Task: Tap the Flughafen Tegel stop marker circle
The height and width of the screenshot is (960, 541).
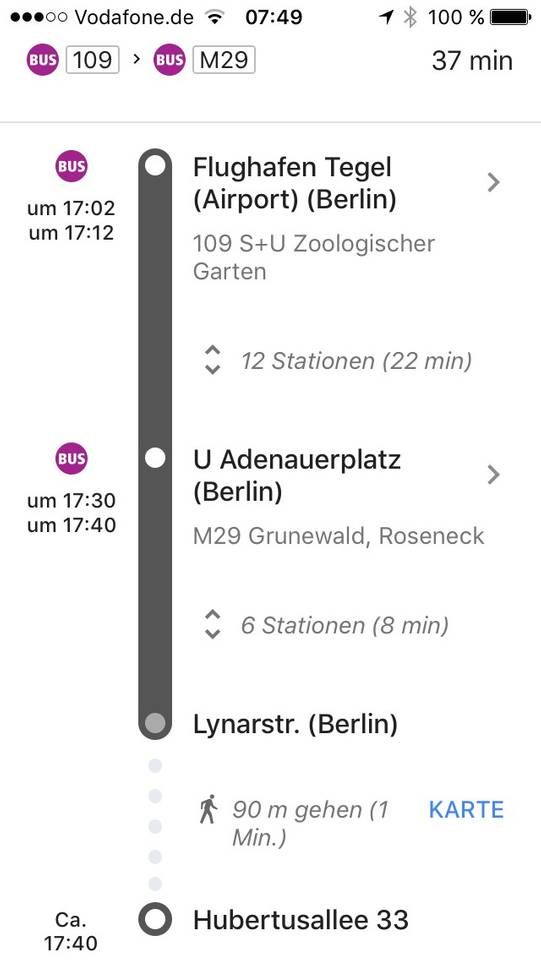Action: click(155, 166)
